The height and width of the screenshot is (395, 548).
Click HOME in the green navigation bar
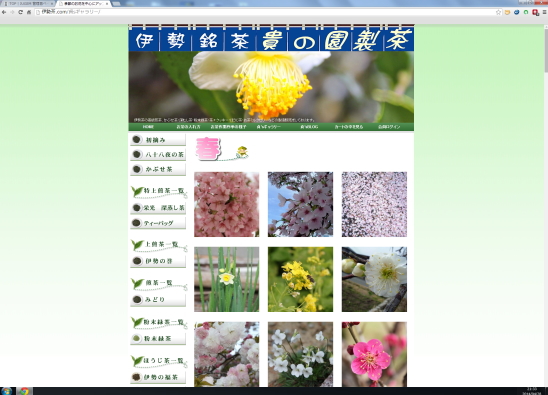click(148, 127)
